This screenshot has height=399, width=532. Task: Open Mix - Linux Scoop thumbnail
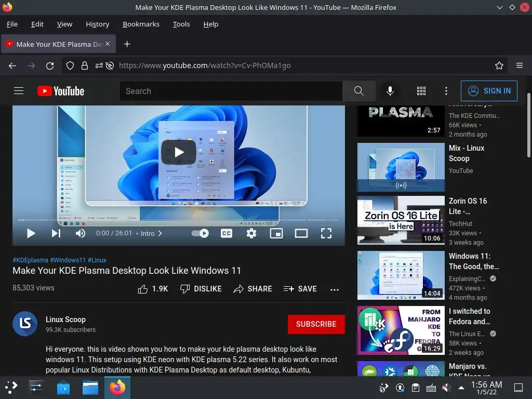(x=401, y=167)
